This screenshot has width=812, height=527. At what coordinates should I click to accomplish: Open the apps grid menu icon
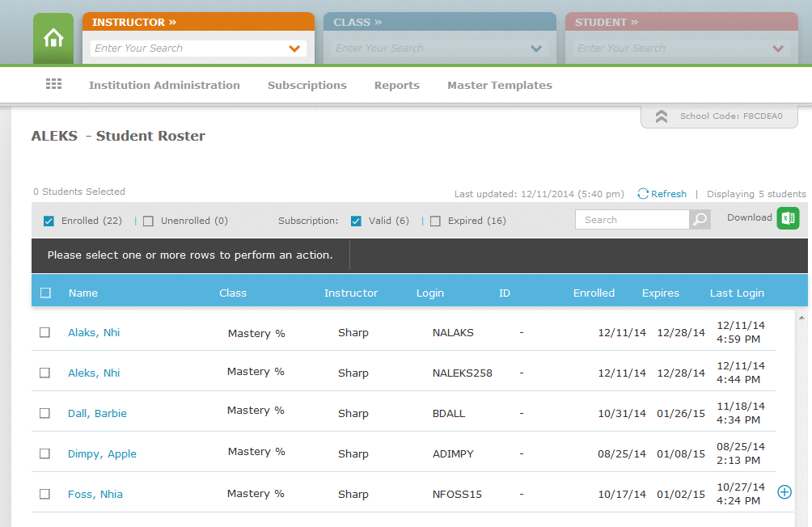[x=54, y=84]
